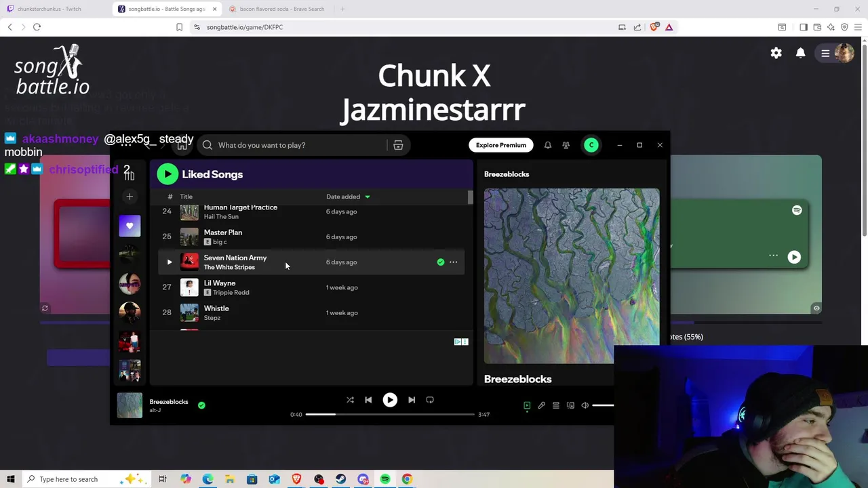Sort songs by Title column

186,197
